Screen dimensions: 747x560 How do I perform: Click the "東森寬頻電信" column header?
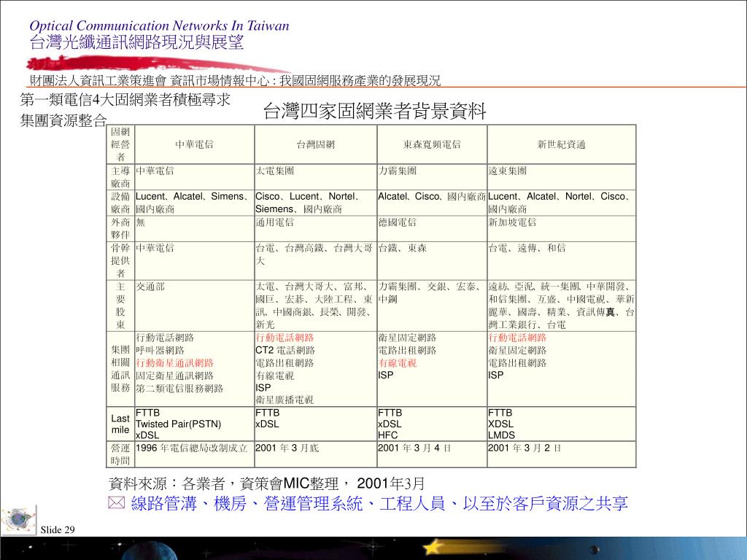pos(432,144)
